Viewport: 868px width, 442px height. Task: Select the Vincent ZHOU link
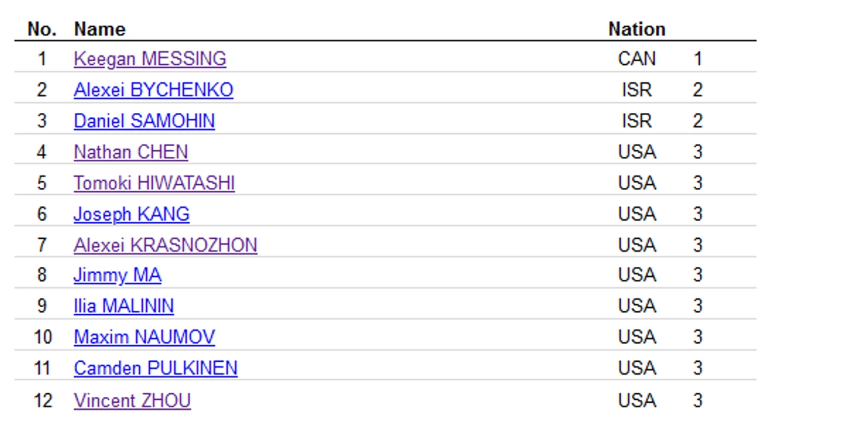(x=132, y=400)
